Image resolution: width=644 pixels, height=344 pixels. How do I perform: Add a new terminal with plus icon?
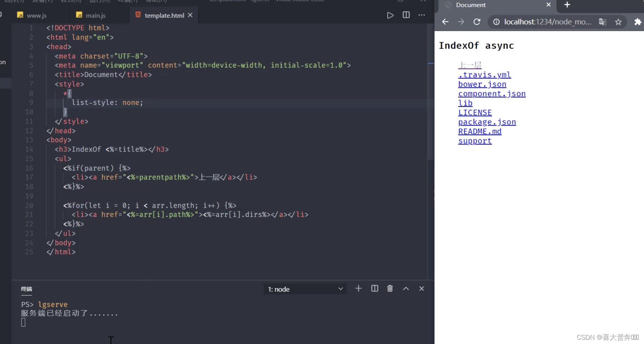point(358,289)
